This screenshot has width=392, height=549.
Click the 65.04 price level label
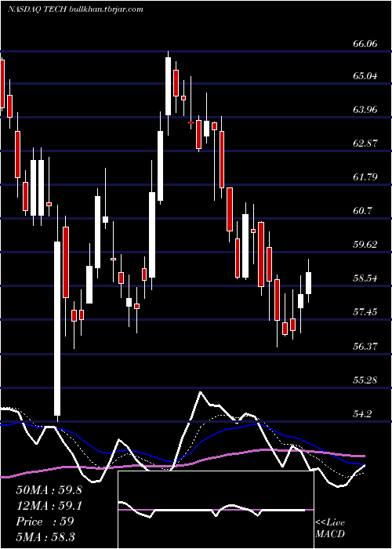point(365,76)
